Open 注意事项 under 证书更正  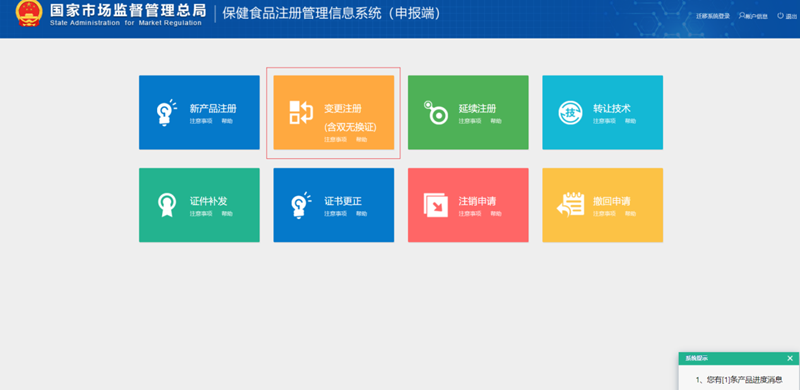tap(335, 214)
